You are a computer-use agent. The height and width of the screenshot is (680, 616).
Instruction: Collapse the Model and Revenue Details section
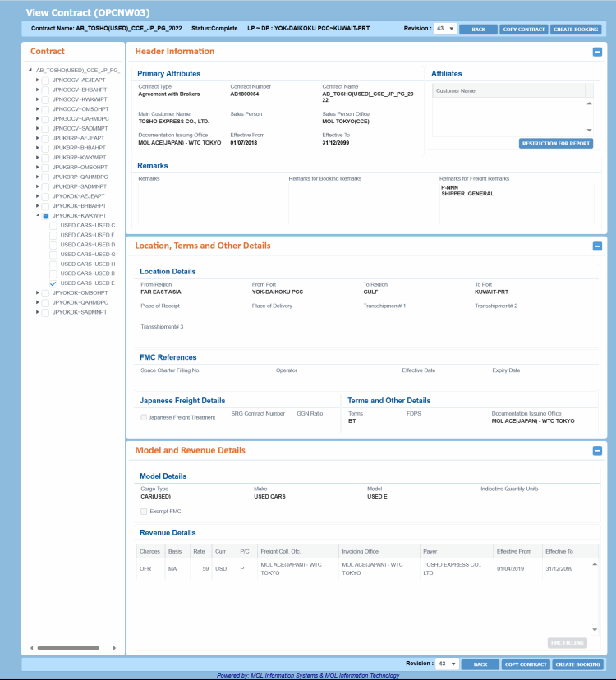point(597,450)
